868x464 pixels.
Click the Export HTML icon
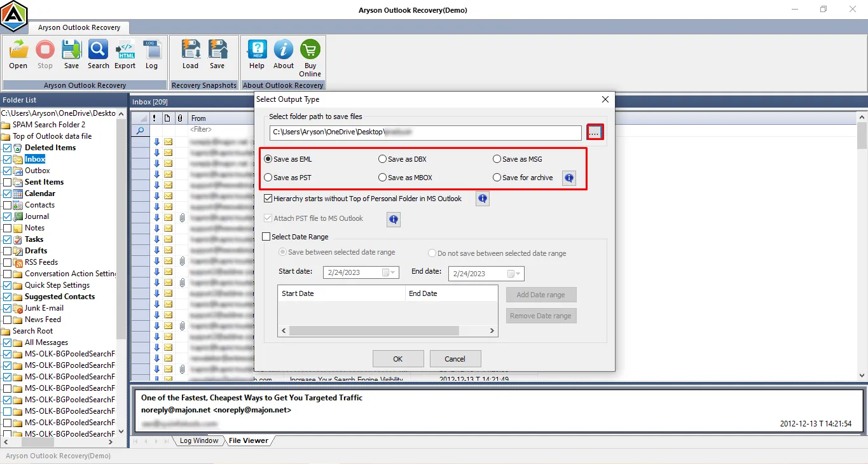click(x=125, y=54)
